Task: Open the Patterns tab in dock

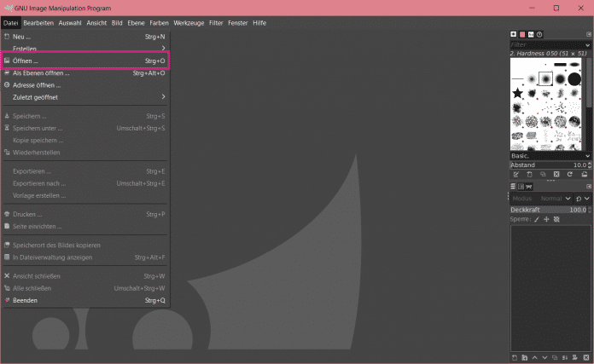Action: [522, 34]
